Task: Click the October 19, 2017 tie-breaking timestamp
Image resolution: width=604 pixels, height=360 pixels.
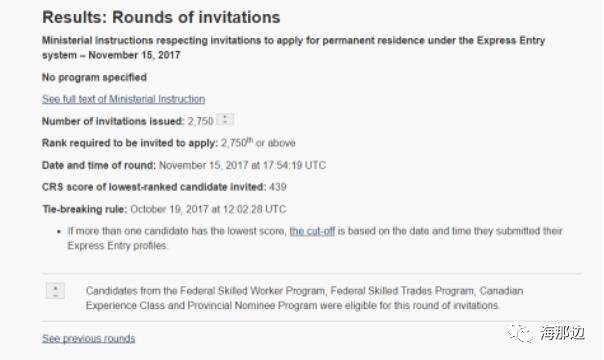Action: [x=208, y=209]
